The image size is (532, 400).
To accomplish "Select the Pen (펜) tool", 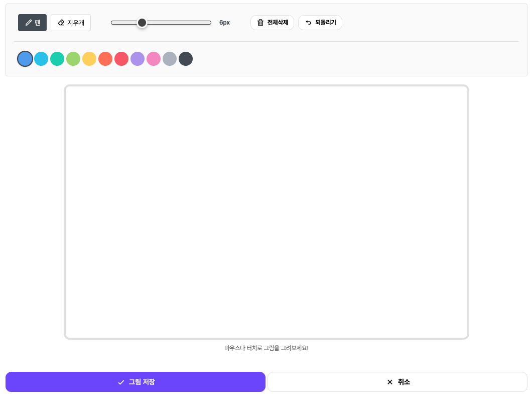I will click(x=33, y=23).
